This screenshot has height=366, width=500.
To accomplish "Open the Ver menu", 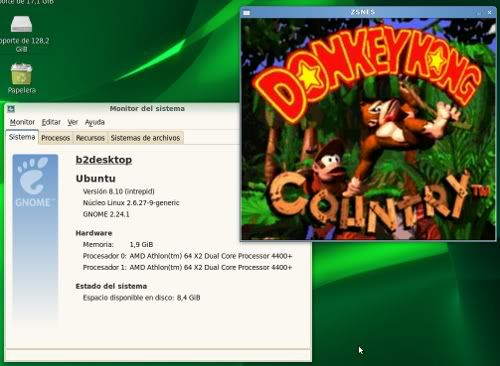I will click(73, 122).
